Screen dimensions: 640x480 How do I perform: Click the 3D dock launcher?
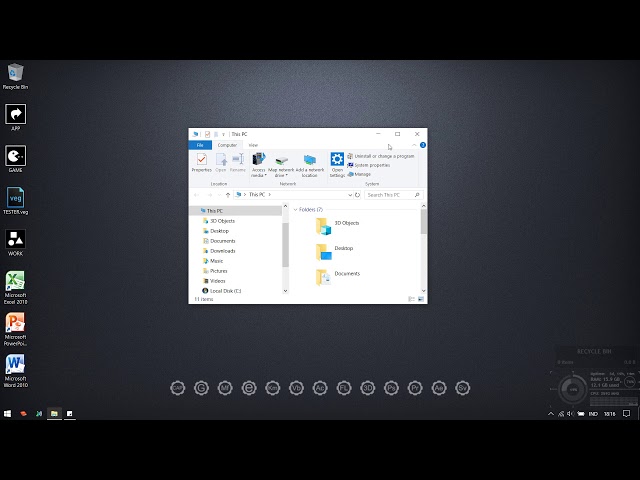coord(368,388)
